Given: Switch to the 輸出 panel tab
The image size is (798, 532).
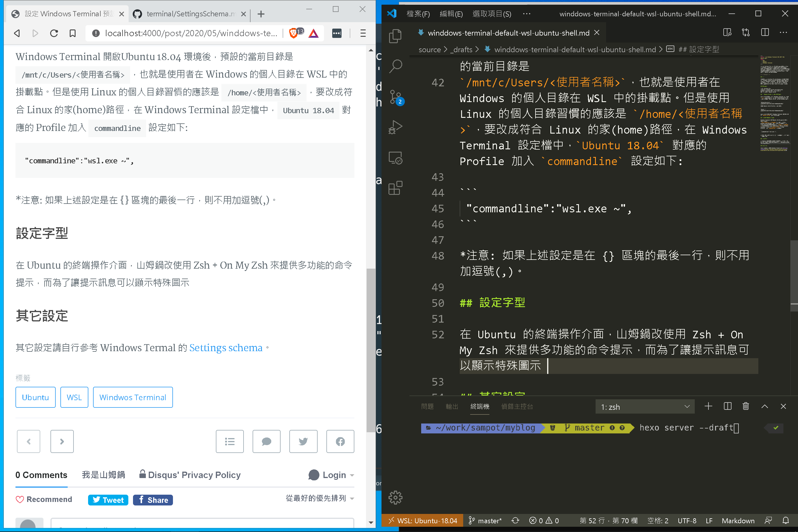Looking at the screenshot, I should point(452,407).
